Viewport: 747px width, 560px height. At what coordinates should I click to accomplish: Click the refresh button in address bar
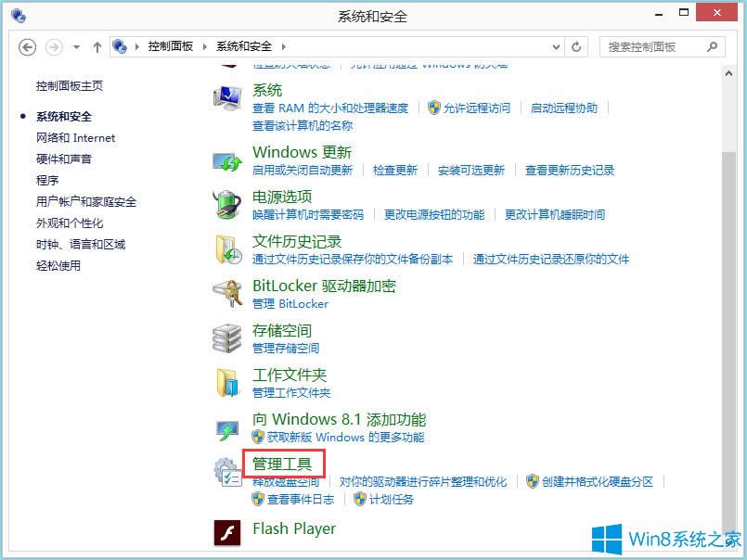[576, 46]
